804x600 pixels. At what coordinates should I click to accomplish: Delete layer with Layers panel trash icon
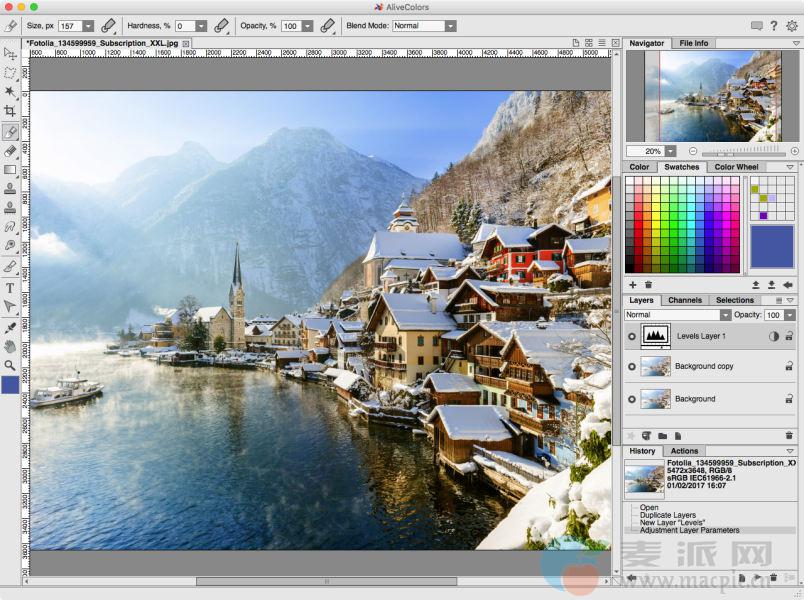pos(789,435)
